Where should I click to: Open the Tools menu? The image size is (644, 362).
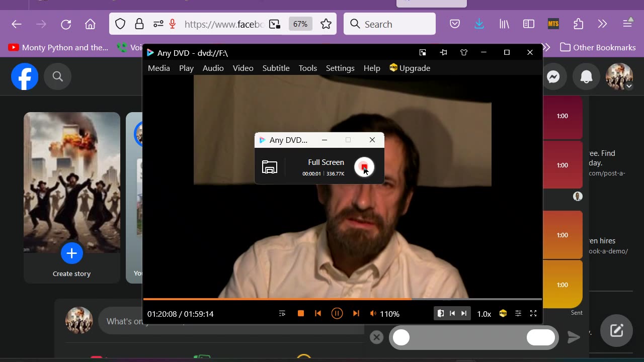click(x=308, y=68)
